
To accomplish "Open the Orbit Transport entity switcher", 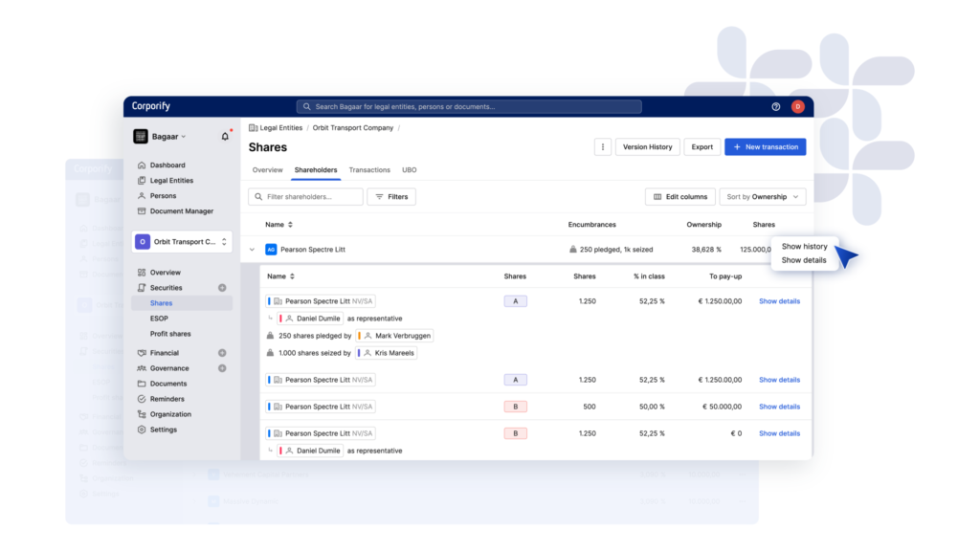I will (x=182, y=242).
